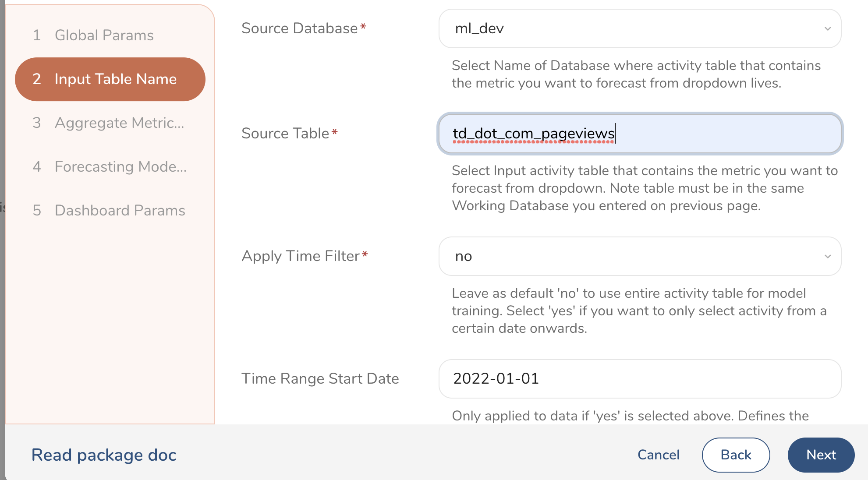Click the Source Table help description text
The image size is (868, 480).
coord(644,188)
